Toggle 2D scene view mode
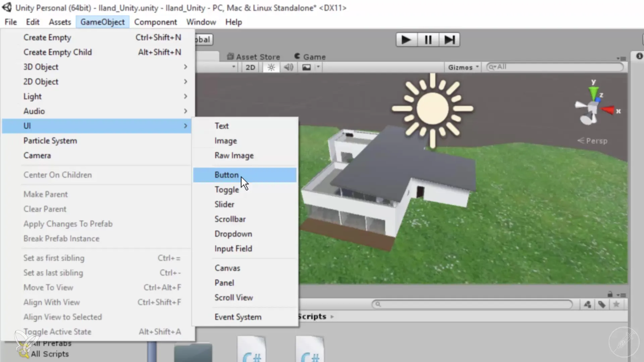Screen dimensions: 644x362 [250, 67]
